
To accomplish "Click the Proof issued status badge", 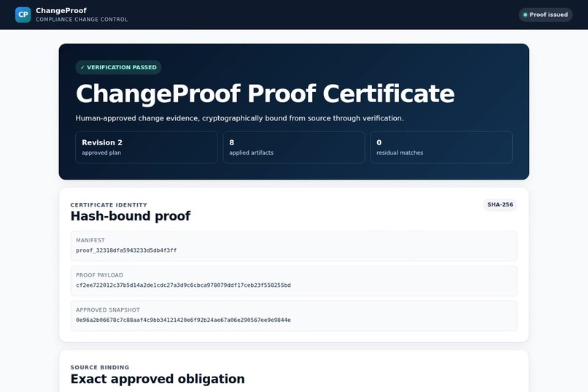I will point(546,15).
